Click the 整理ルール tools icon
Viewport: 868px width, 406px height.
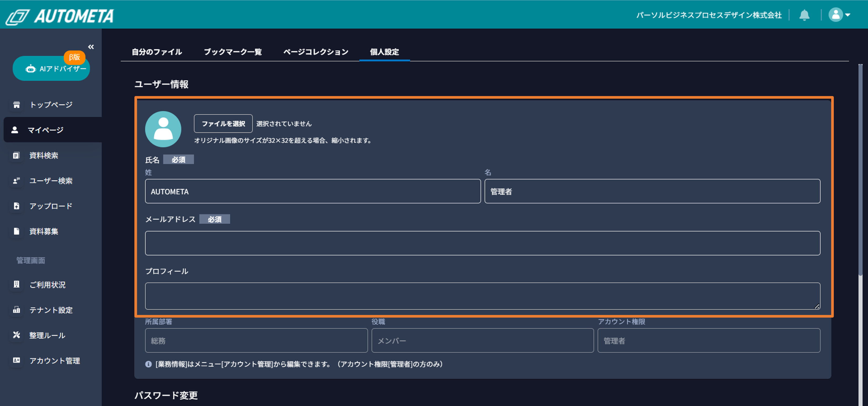click(x=16, y=335)
